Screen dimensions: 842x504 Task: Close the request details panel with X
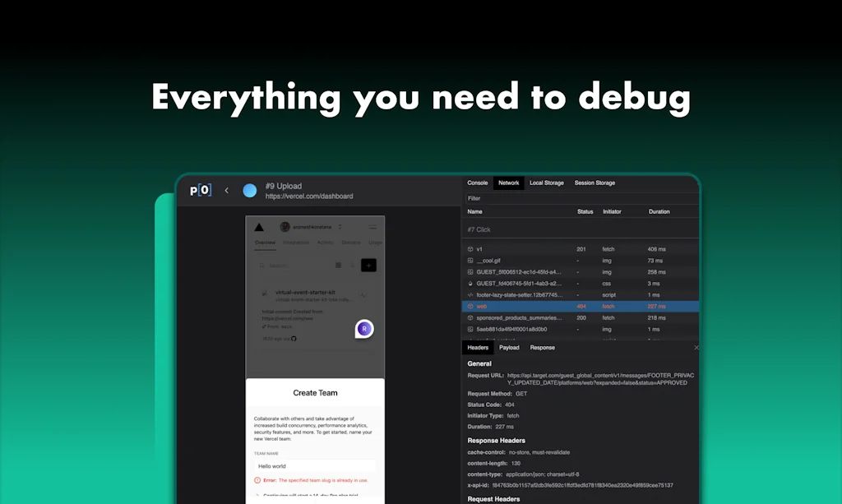click(696, 348)
